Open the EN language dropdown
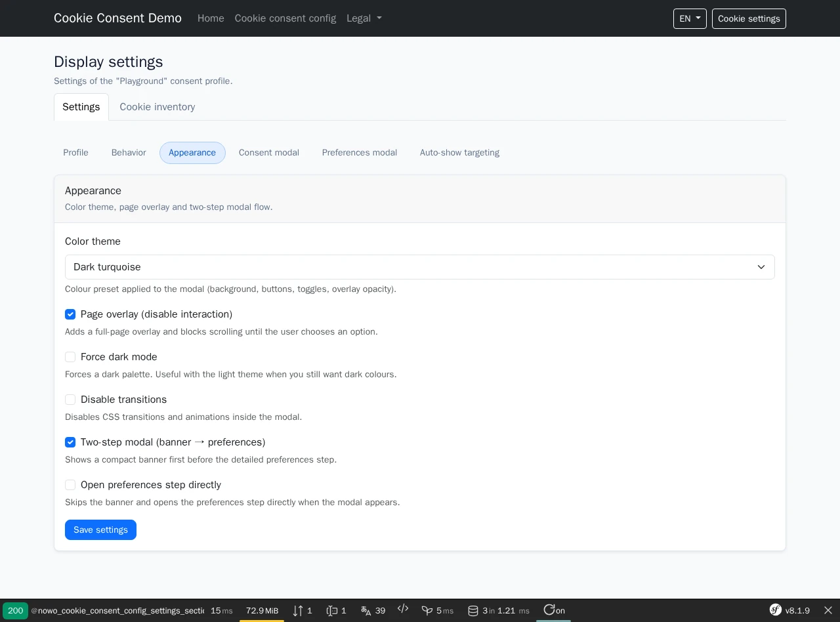 690,18
